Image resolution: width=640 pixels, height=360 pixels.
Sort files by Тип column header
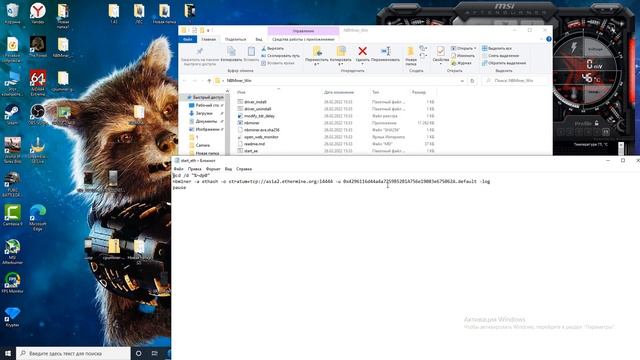376,92
